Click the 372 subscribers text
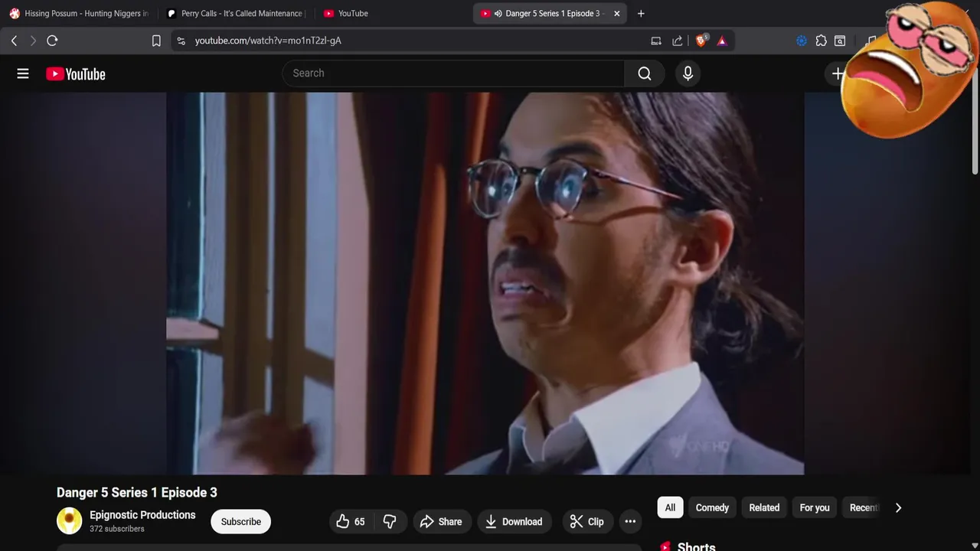Viewport: 980px width, 551px height. pos(116,529)
